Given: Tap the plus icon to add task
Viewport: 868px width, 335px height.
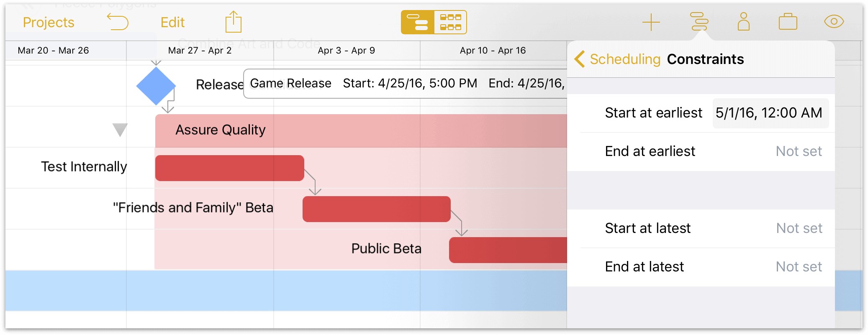Looking at the screenshot, I should click(x=651, y=22).
